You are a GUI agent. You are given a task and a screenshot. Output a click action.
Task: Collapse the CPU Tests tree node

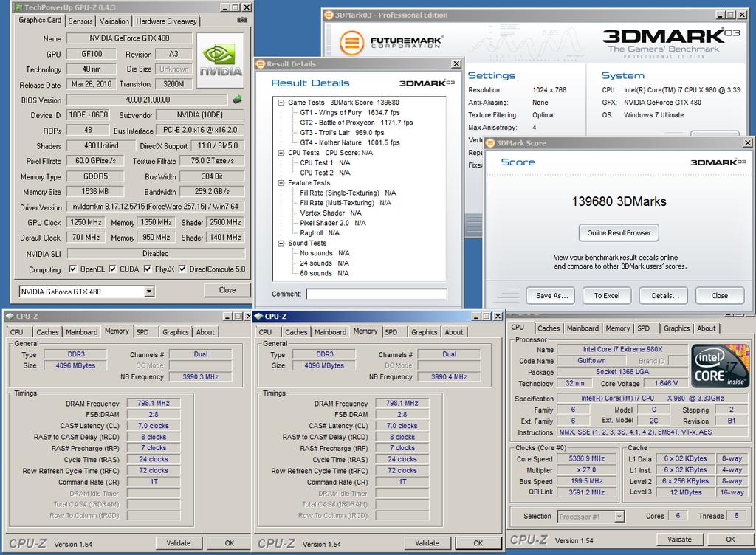pos(281,153)
